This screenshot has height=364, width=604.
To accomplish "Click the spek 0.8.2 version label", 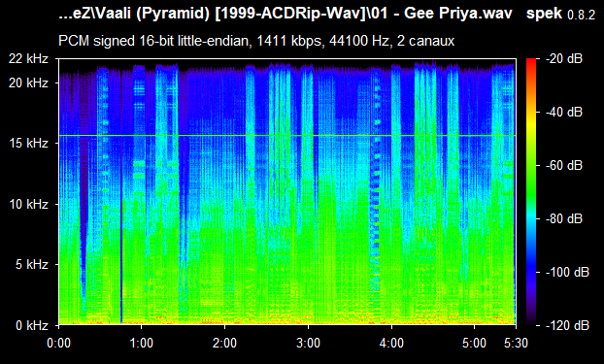I will (561, 15).
